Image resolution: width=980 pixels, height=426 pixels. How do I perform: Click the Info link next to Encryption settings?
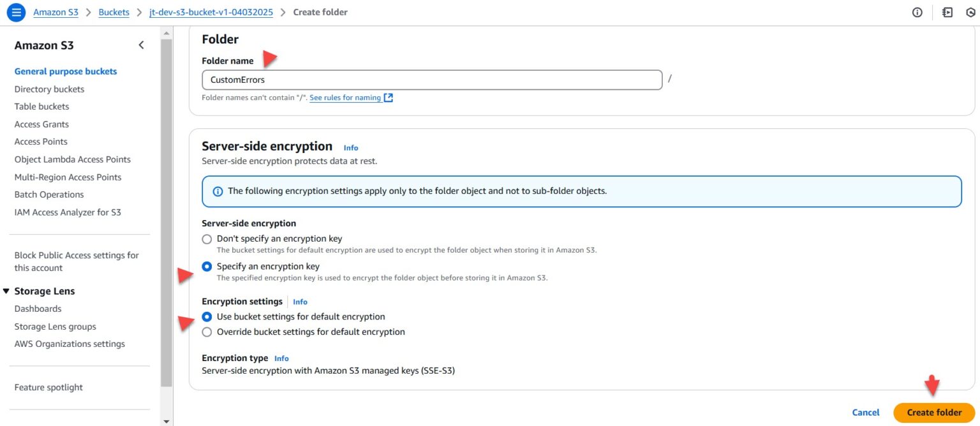point(300,301)
